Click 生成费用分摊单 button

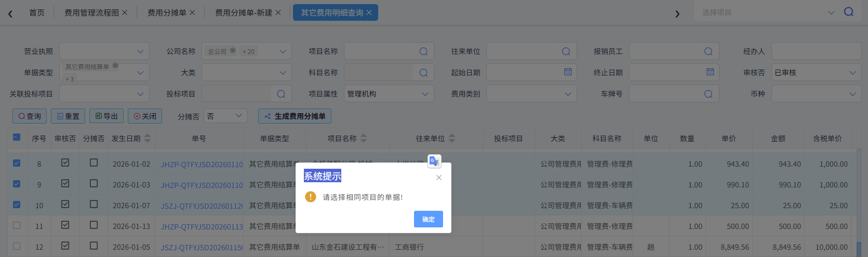tap(295, 116)
